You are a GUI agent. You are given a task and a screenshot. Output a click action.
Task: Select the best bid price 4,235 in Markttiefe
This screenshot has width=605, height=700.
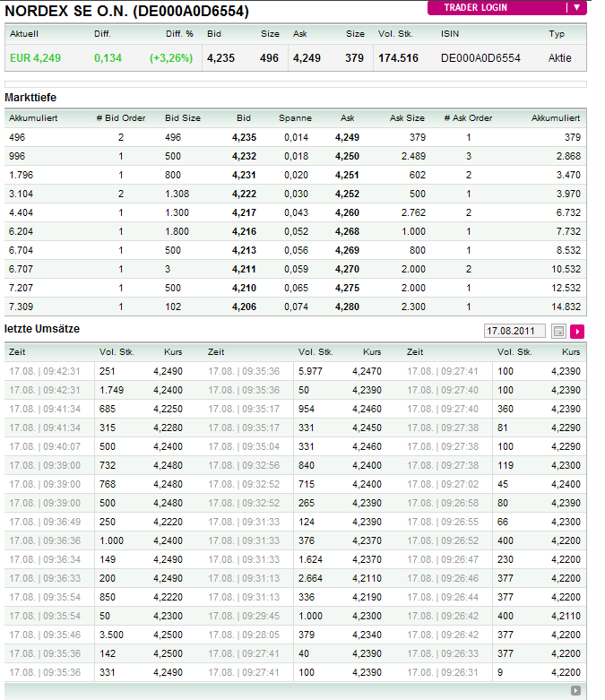pyautogui.click(x=244, y=138)
